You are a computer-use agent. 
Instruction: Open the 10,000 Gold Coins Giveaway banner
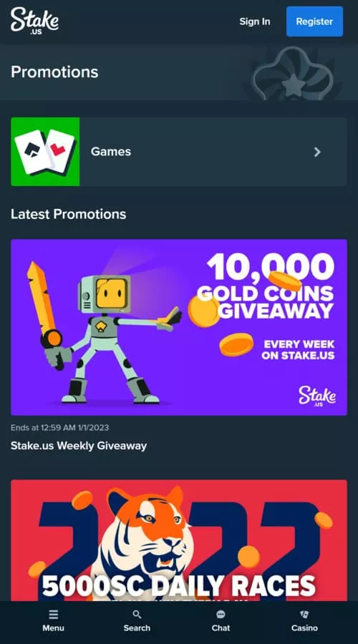click(x=179, y=327)
